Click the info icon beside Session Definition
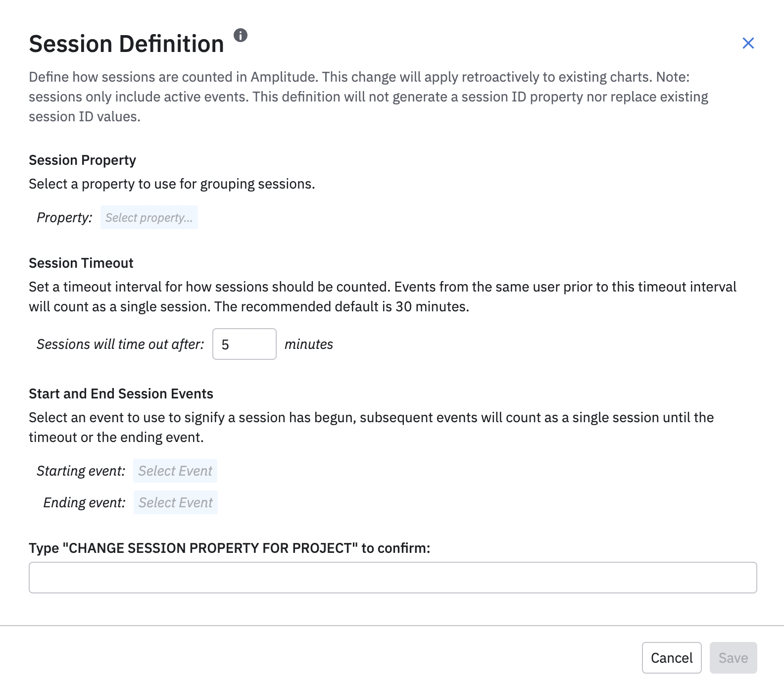This screenshot has width=784, height=685. coord(241,35)
